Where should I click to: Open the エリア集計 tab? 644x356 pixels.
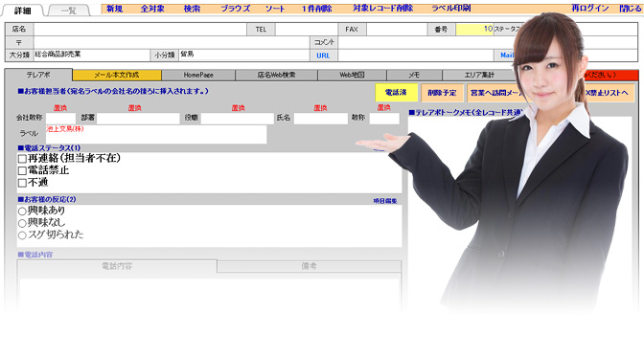(479, 75)
